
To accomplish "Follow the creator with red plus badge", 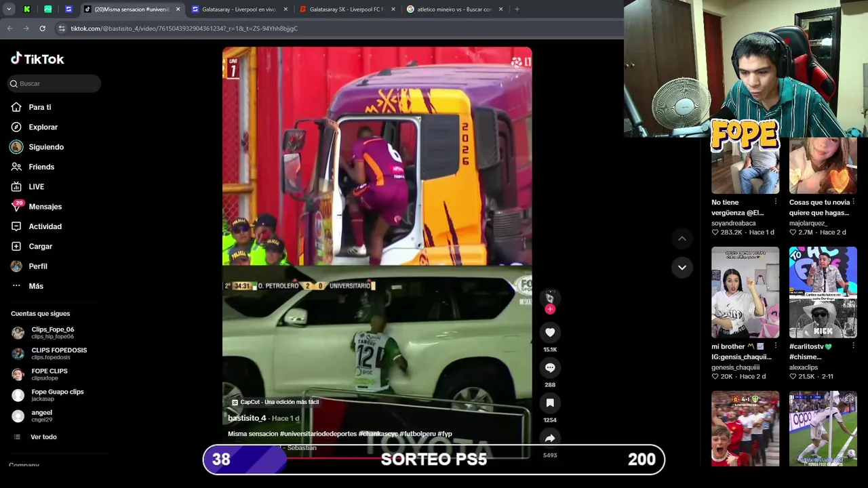I will 550,309.
